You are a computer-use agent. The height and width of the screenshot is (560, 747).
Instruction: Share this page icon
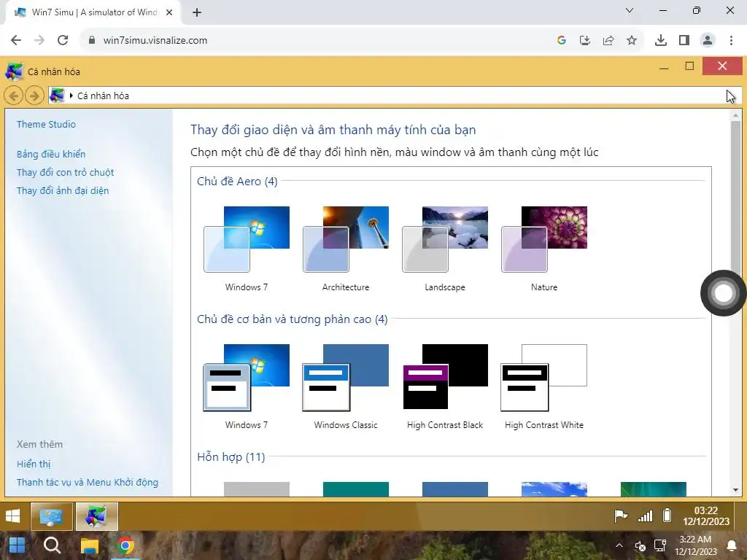[608, 40]
